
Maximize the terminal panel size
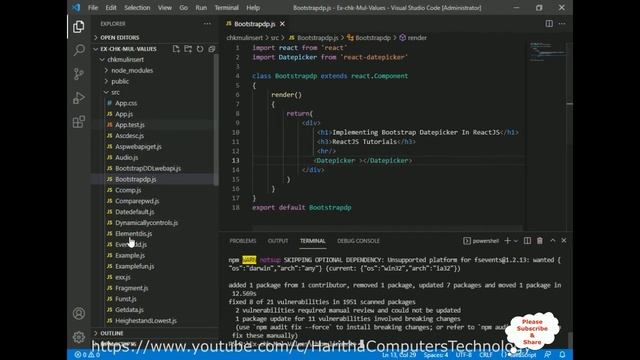(553, 241)
